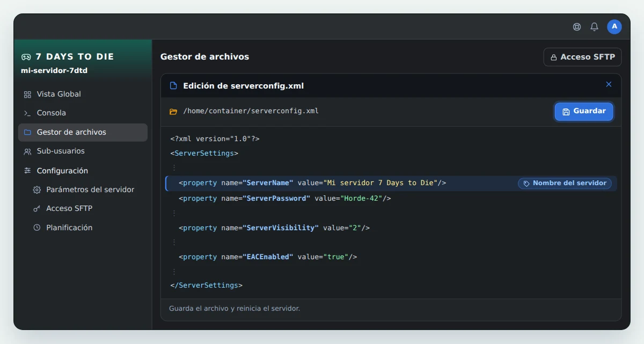Click the Edición de serverconfig.xml title
This screenshot has width=644, height=344.
click(244, 86)
